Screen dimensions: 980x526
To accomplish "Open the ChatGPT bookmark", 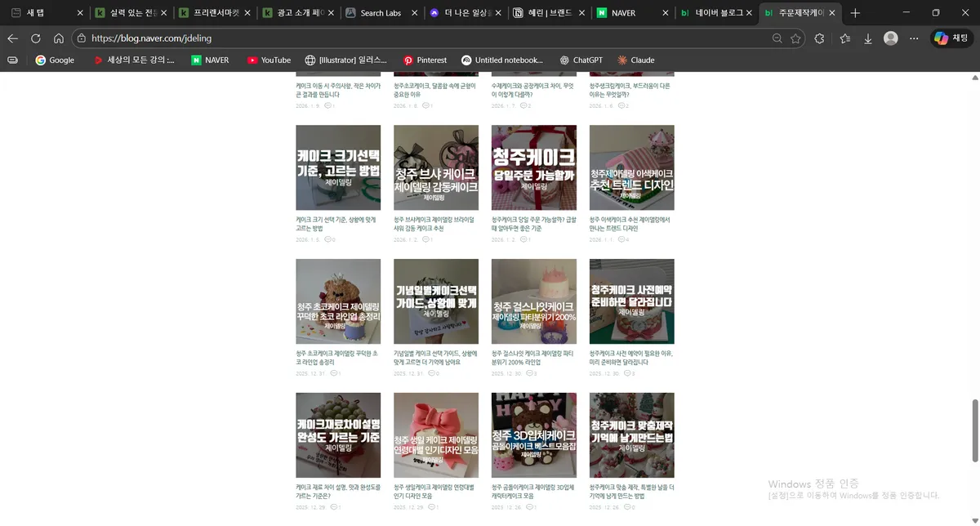I will (583, 60).
